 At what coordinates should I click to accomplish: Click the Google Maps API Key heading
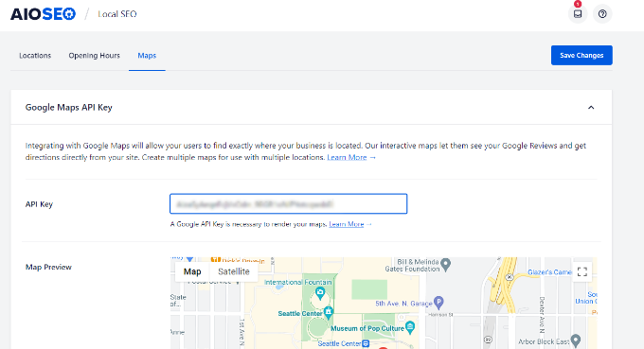click(68, 108)
